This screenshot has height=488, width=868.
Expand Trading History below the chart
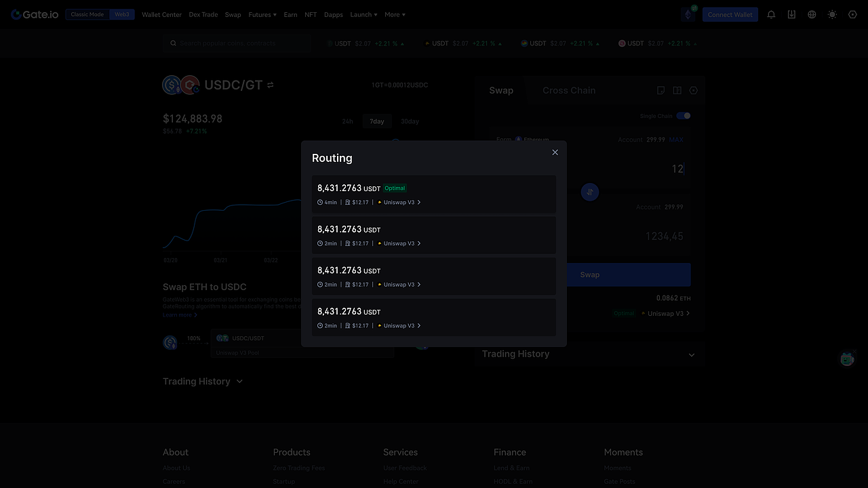pyautogui.click(x=203, y=382)
